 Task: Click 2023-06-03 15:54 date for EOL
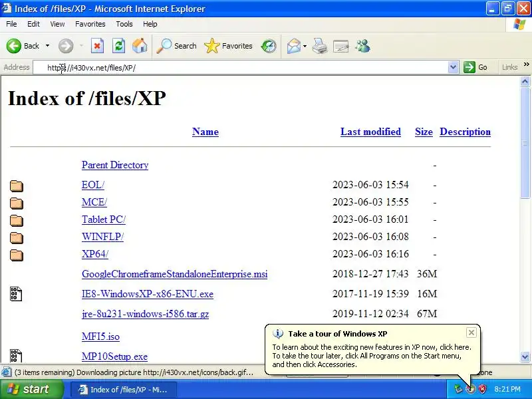click(x=370, y=185)
